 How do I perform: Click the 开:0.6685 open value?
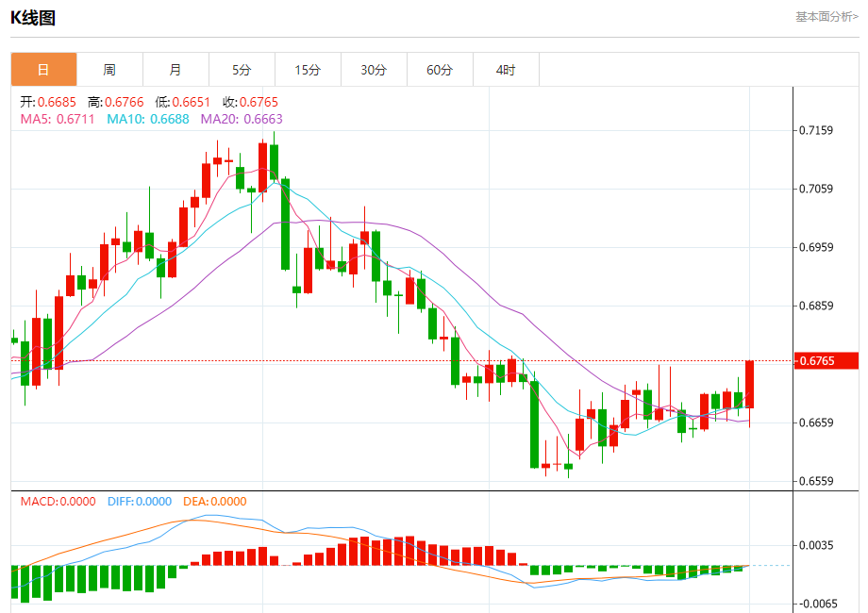48,102
